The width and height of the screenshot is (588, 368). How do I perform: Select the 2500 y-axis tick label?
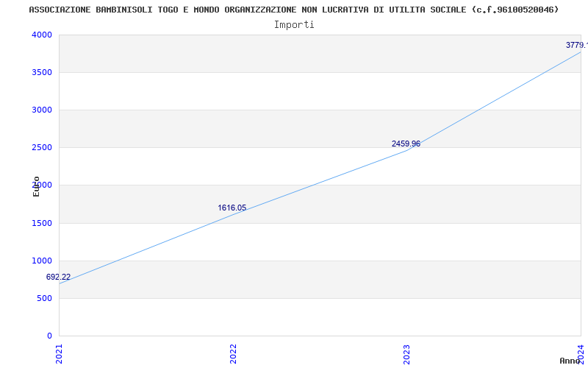(42, 148)
